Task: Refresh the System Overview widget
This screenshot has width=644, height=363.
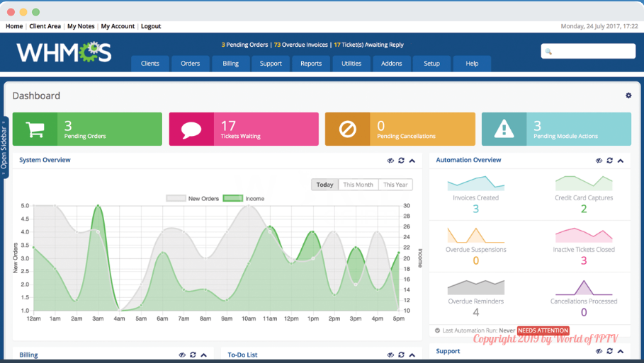Action: [402, 161]
